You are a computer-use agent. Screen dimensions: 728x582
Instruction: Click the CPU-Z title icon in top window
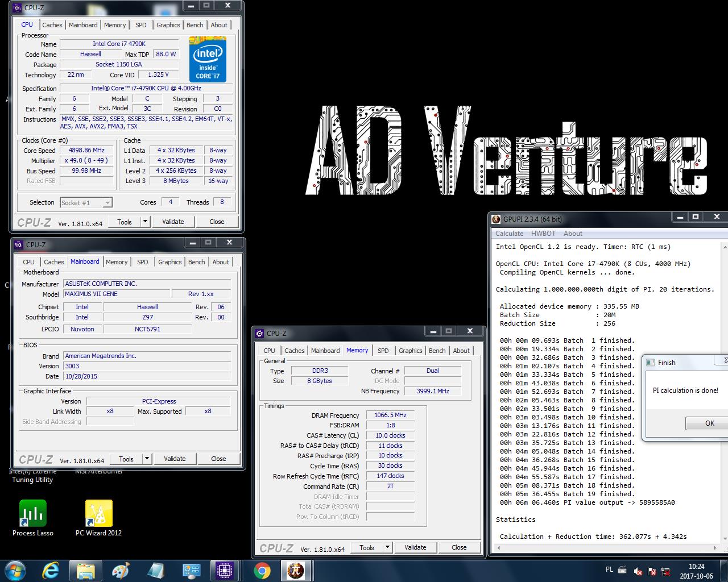(x=18, y=8)
